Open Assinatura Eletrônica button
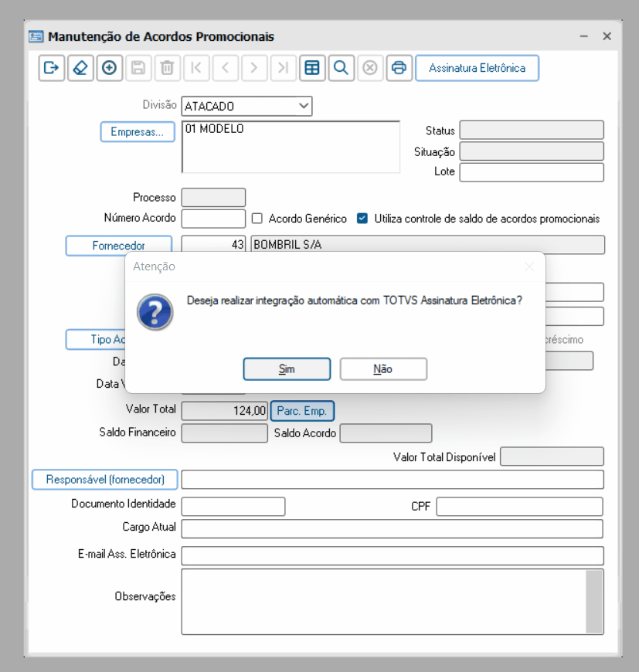Image resolution: width=639 pixels, height=672 pixels. pos(477,68)
